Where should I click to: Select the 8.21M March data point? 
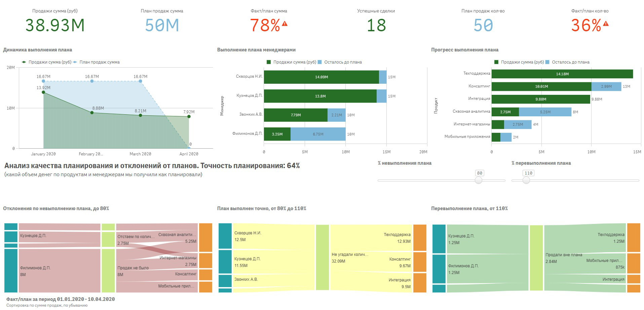141,115
